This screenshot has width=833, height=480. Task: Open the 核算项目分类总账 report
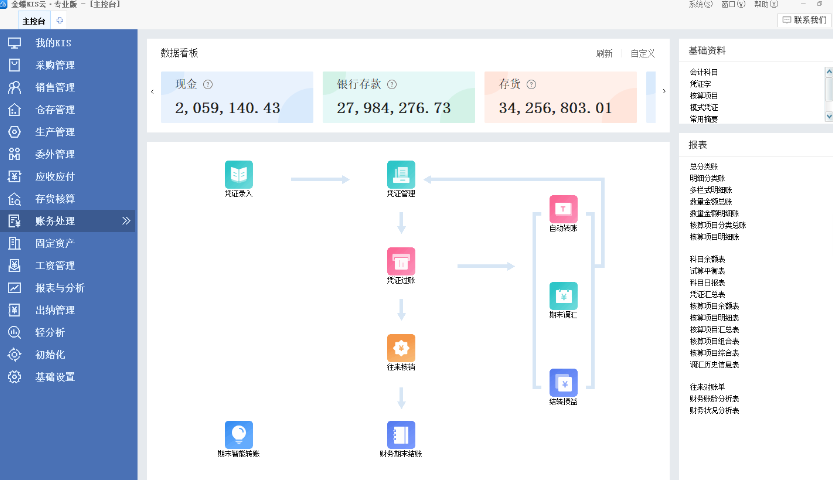pyautogui.click(x=718, y=225)
